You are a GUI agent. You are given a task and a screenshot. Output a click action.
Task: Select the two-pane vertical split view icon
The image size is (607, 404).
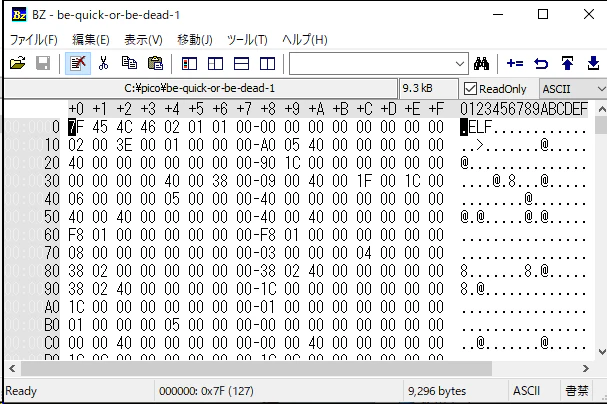pyautogui.click(x=215, y=63)
